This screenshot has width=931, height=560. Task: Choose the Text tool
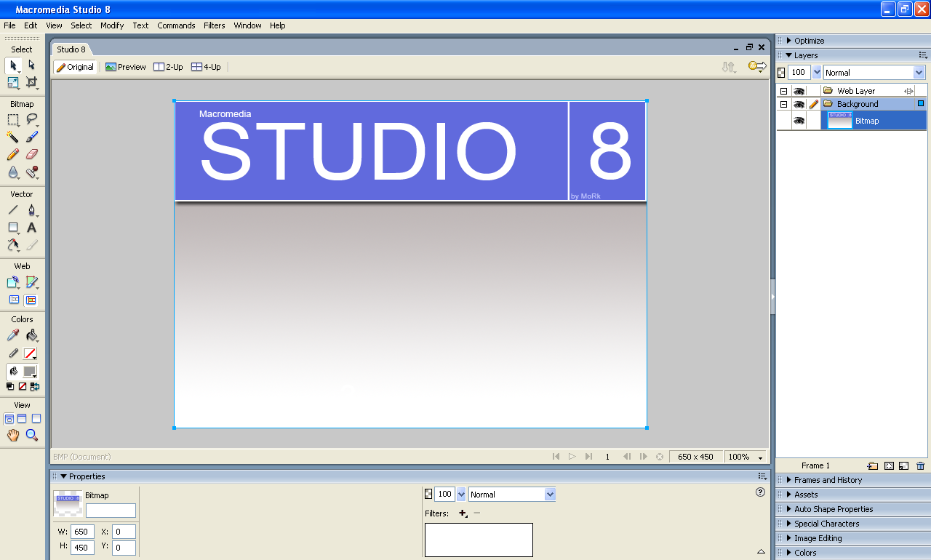point(31,228)
